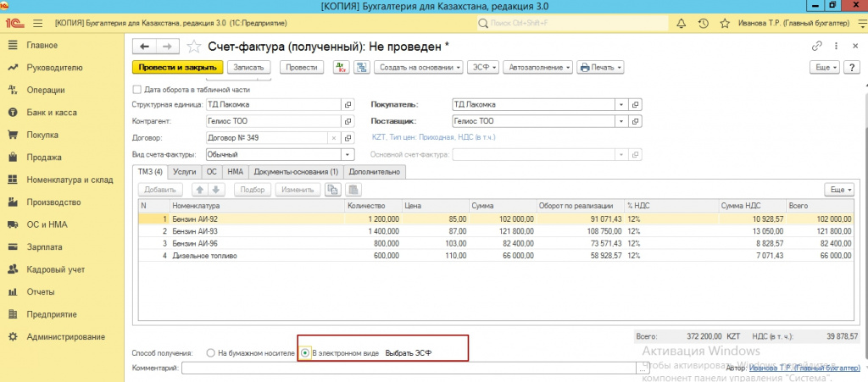Expand the ЭСФ dropdown button
Image resolution: width=868 pixels, height=382 pixels.
[x=483, y=68]
